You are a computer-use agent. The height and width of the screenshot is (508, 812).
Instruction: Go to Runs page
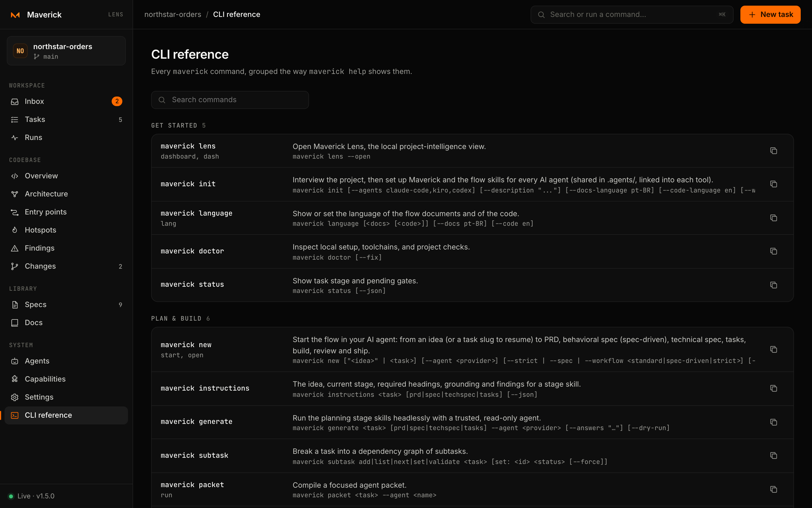pos(66,137)
